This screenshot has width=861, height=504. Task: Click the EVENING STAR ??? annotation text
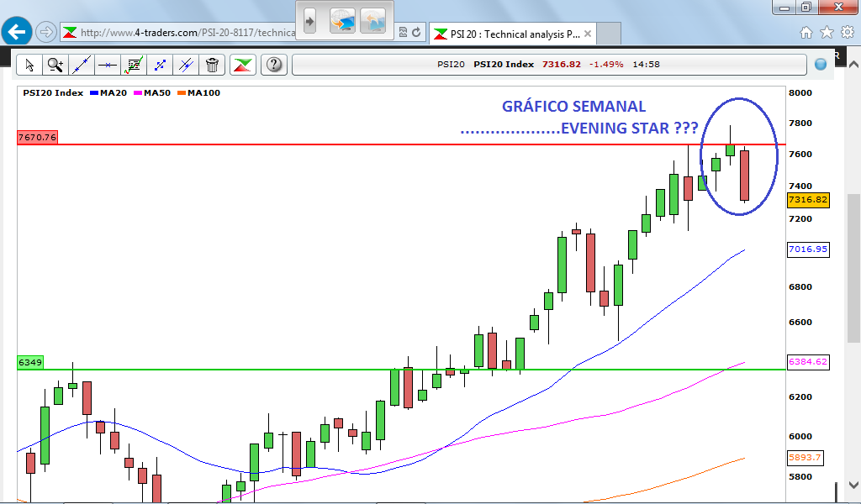click(x=629, y=129)
